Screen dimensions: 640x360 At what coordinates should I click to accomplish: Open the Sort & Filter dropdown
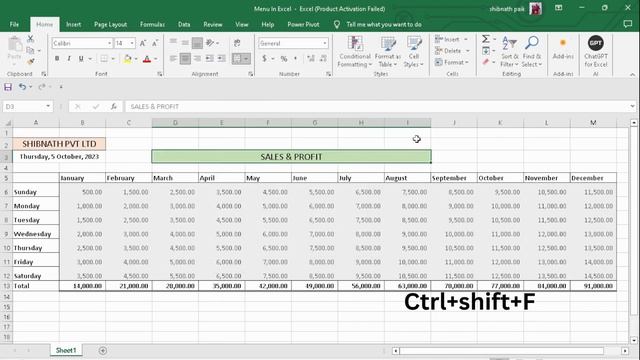[509, 52]
